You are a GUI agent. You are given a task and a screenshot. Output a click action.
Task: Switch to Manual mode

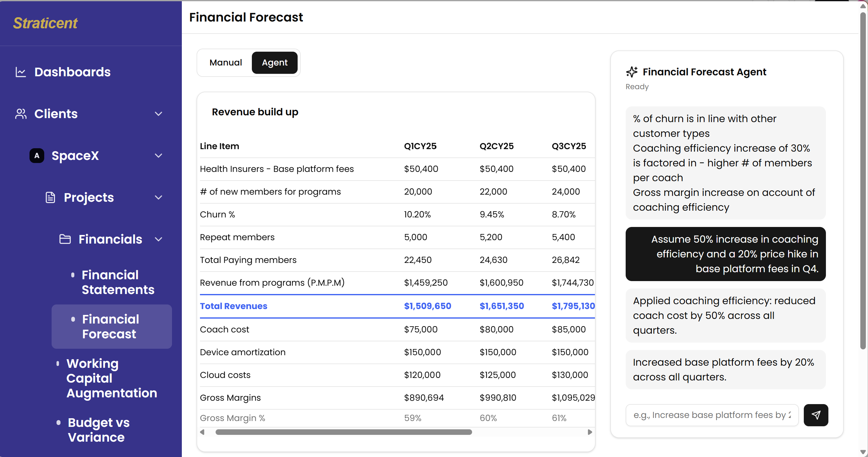225,62
